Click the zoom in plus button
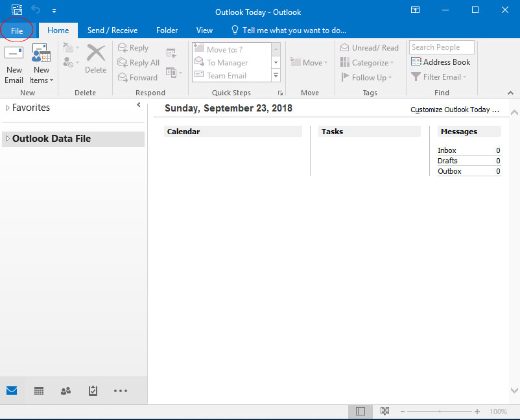Viewport: 520px width, 420px height. [477, 412]
